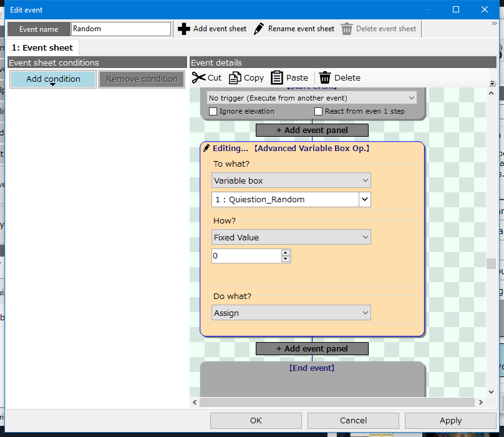Open the Add condition dropdown button
504x437 pixels.
53,79
